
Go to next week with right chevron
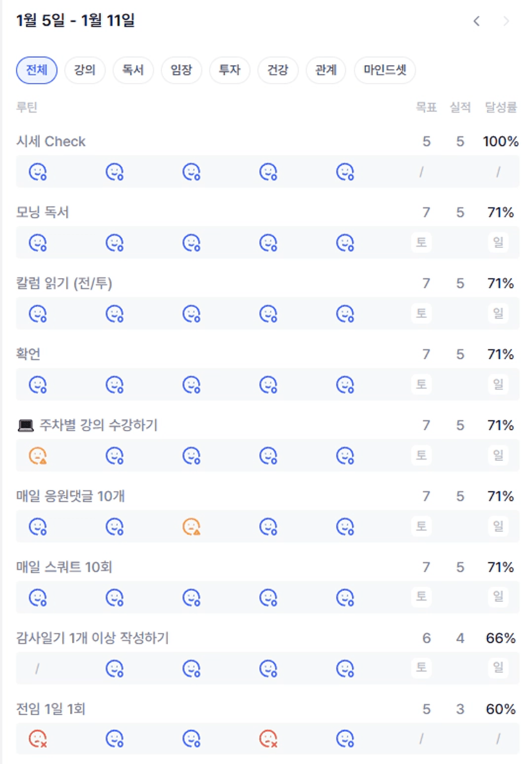tap(506, 21)
